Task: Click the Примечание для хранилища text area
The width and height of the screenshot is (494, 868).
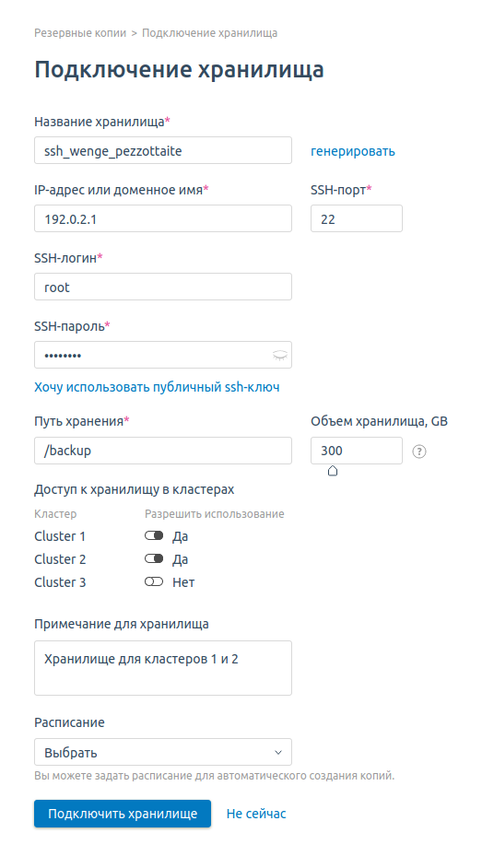Action: 163,668
